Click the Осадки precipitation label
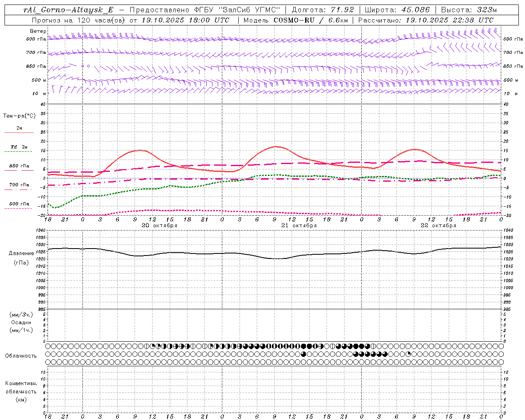 point(21,322)
